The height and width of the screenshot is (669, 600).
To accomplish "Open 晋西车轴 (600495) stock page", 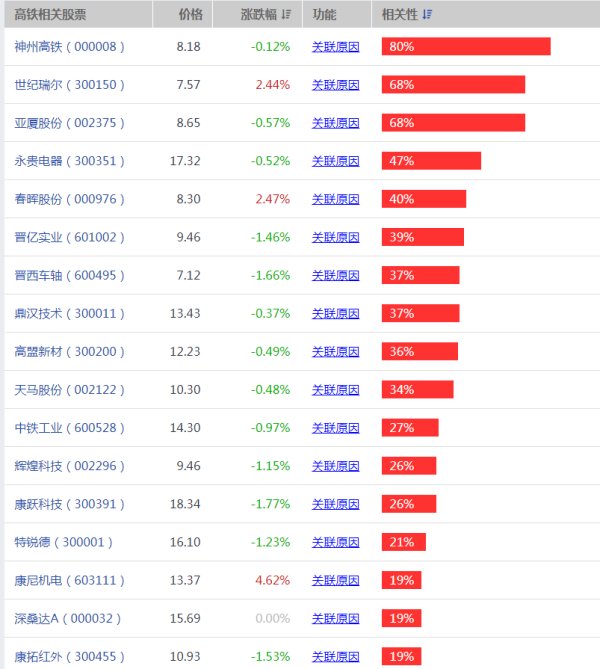I will (x=69, y=275).
